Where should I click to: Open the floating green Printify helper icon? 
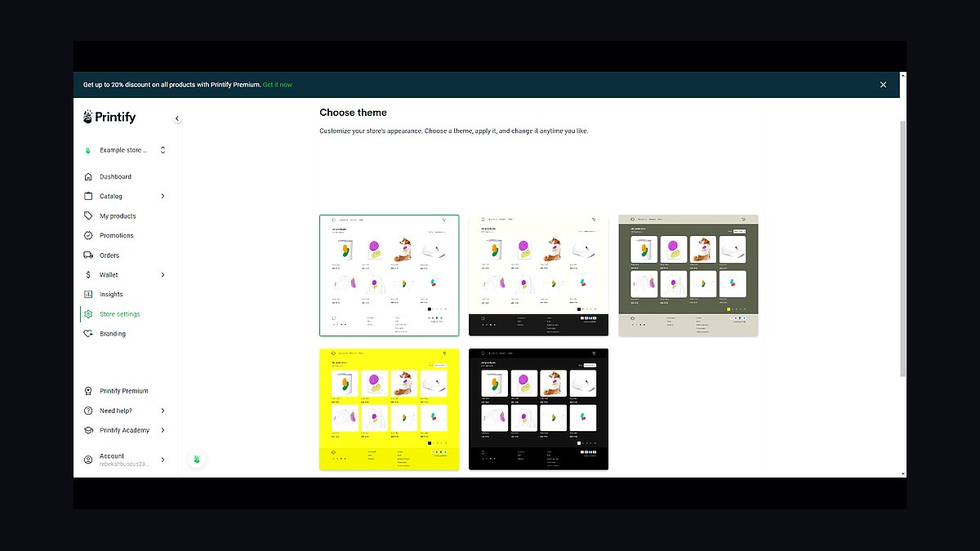coord(196,460)
